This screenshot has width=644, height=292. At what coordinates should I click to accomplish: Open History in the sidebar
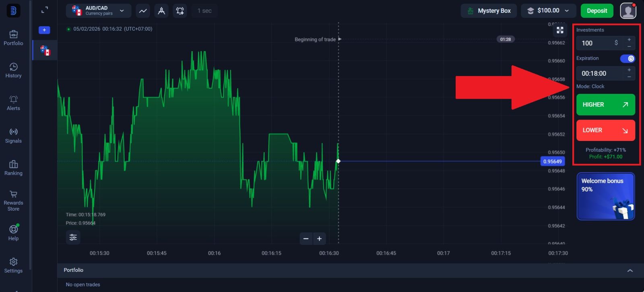pyautogui.click(x=13, y=70)
